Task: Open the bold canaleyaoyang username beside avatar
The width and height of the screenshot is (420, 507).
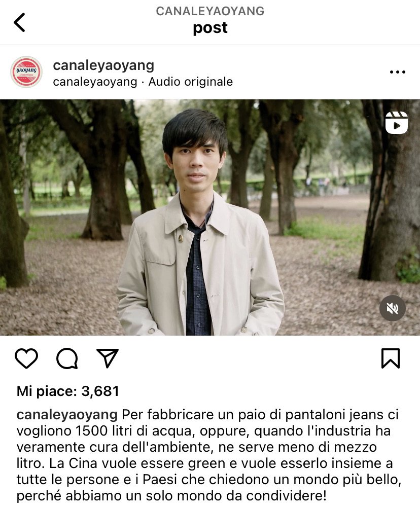Action: 103,65
